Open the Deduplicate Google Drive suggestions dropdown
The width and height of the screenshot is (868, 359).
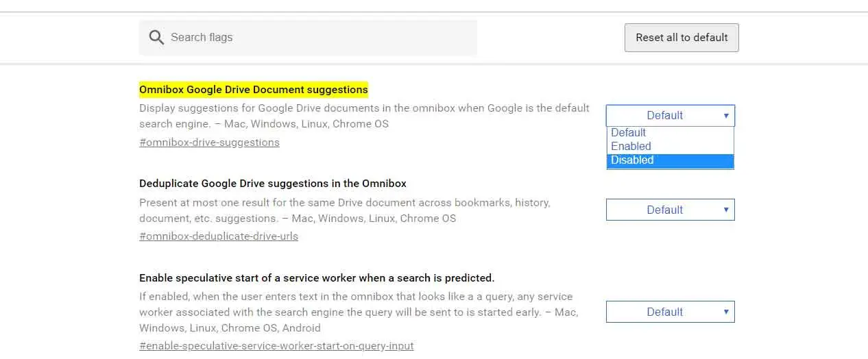(670, 210)
